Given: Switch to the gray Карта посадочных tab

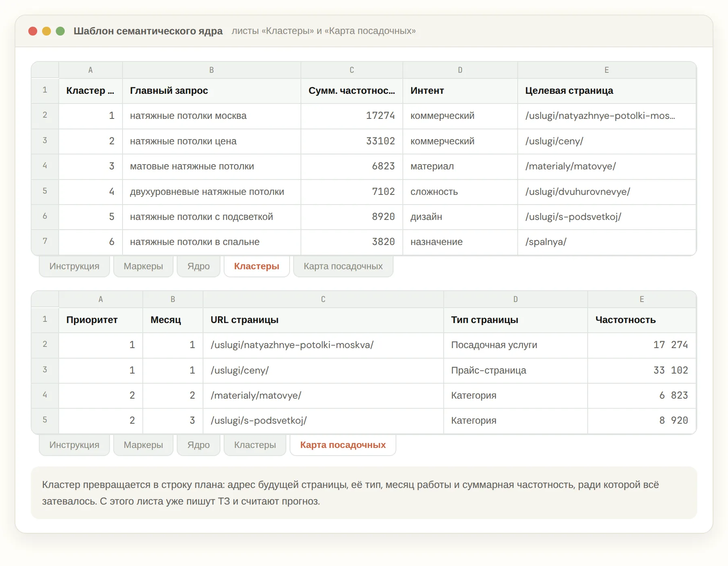Looking at the screenshot, I should point(343,266).
